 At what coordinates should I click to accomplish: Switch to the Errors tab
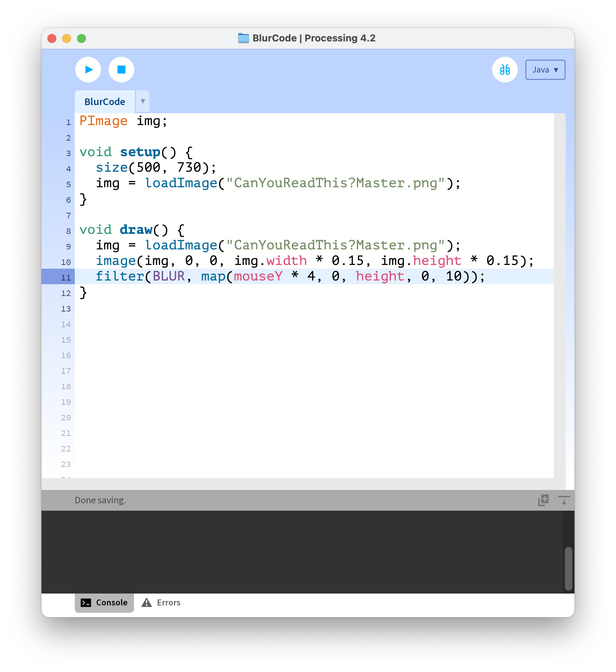point(161,603)
